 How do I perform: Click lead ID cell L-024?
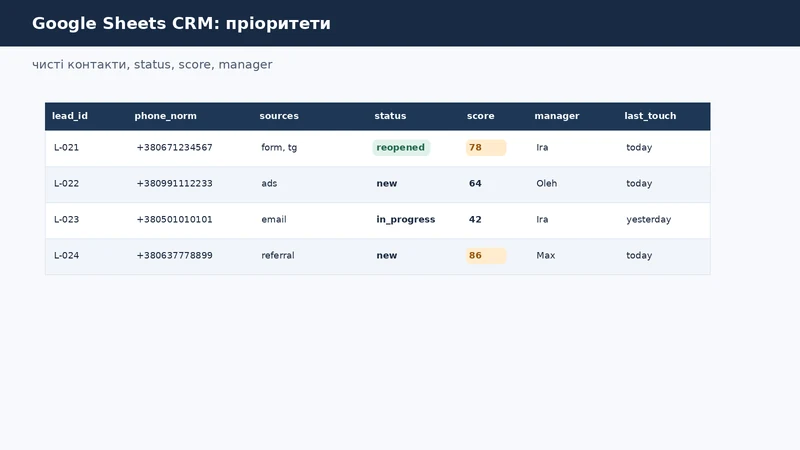[66, 255]
